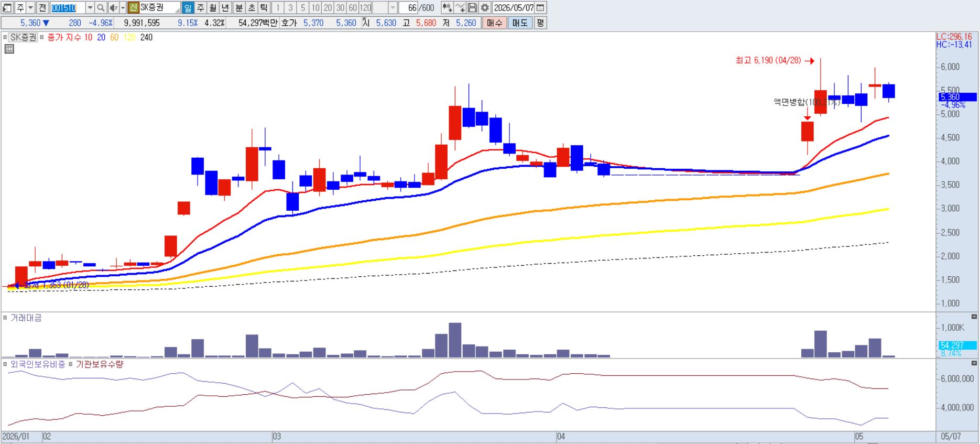This screenshot has width=980, height=444.
Task: Click the yellow 120 moving average label
Action: 129,37
